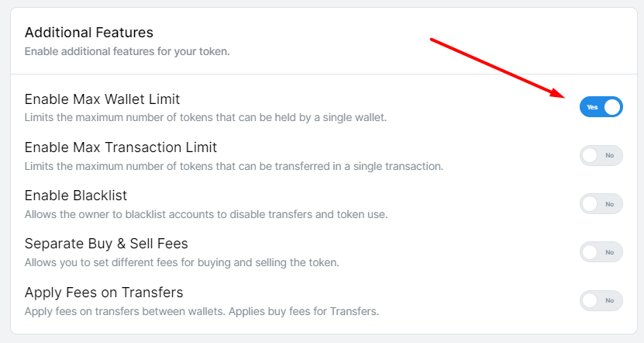Image resolution: width=644 pixels, height=343 pixels.
Task: Select the Separate Buy & Sell Fees label
Action: click(106, 244)
